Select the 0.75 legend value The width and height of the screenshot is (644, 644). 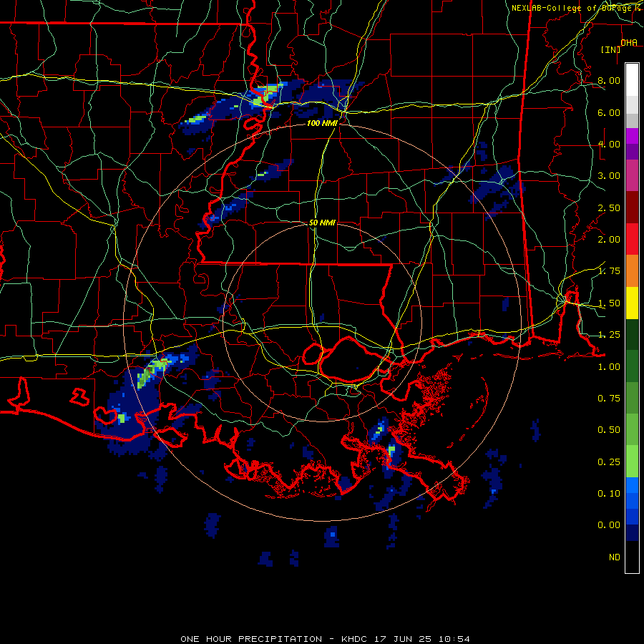point(609,399)
